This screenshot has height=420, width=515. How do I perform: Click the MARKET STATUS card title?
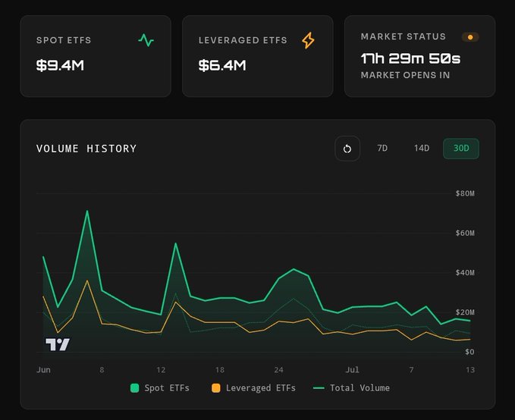click(x=404, y=36)
